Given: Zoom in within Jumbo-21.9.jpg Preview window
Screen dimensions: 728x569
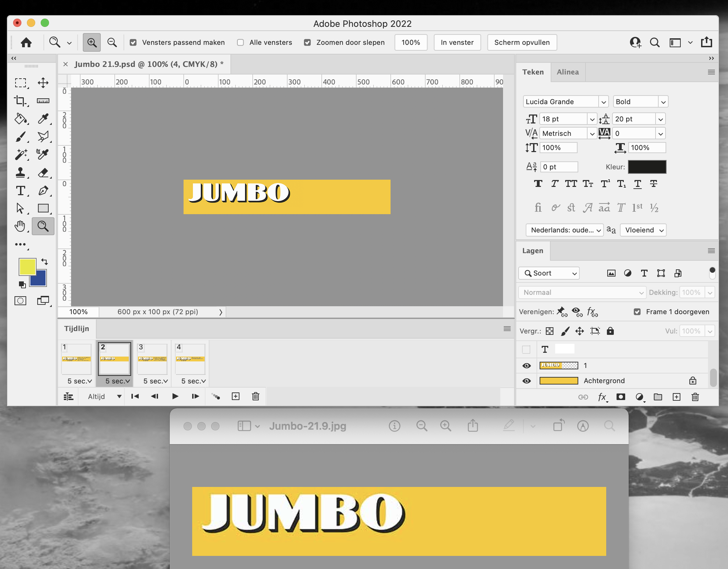Looking at the screenshot, I should 445,426.
